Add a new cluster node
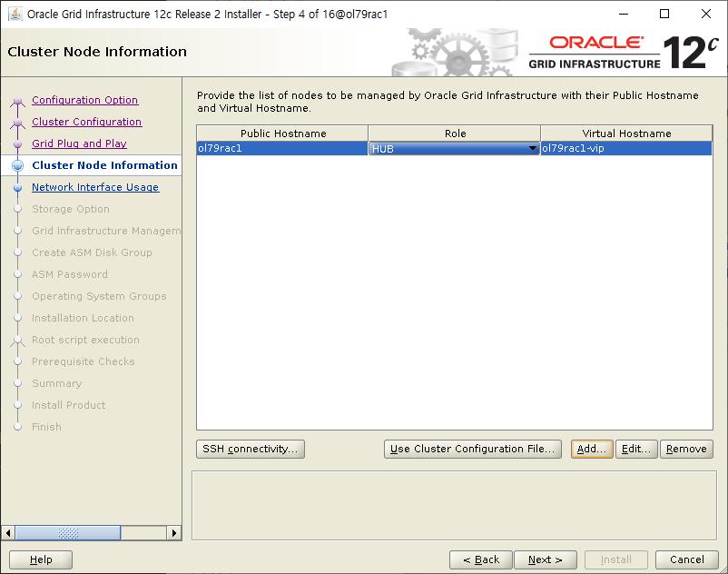Screen dimensions: 728x574 coord(592,449)
